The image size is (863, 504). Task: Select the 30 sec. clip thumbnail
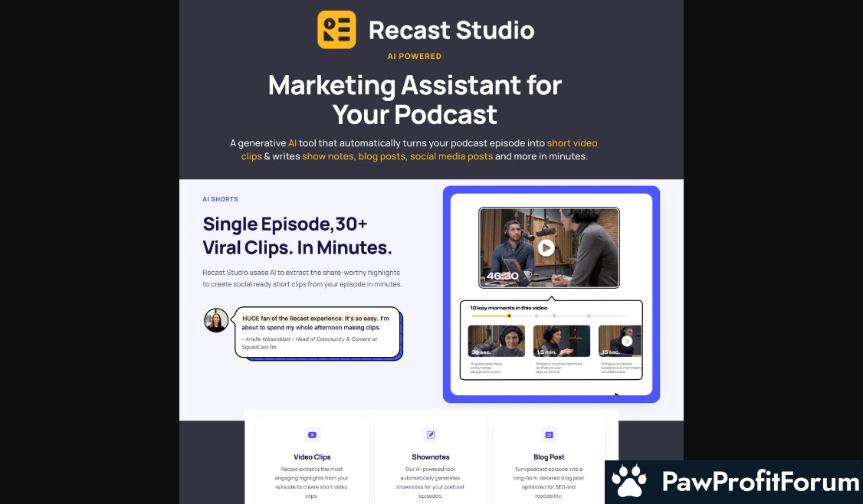coord(496,341)
